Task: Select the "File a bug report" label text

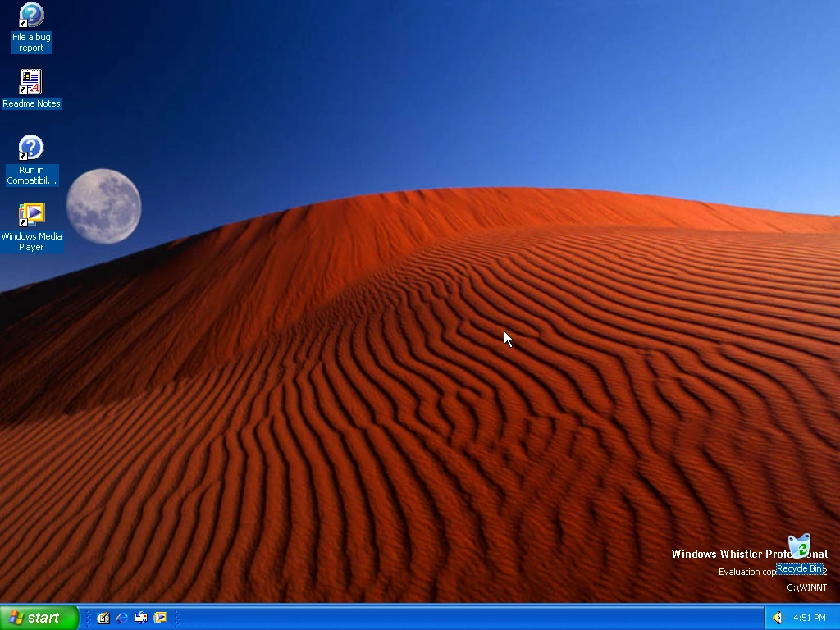Action: 30,42
